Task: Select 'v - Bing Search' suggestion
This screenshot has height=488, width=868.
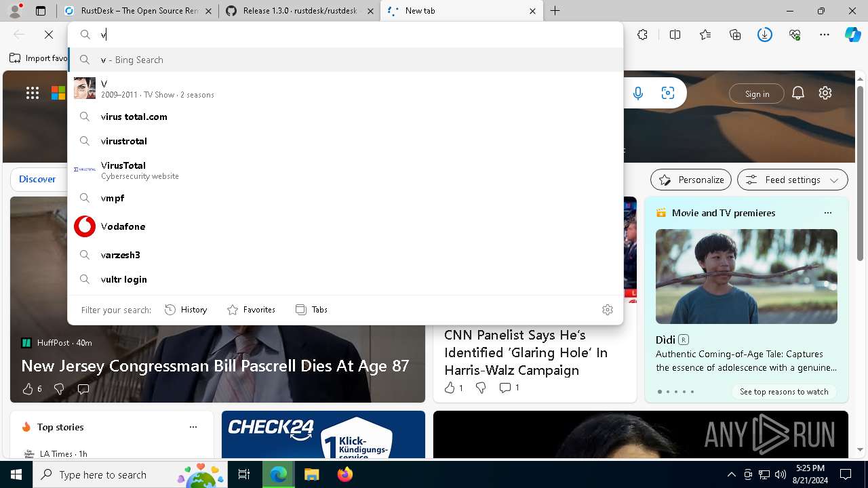Action: coord(346,60)
